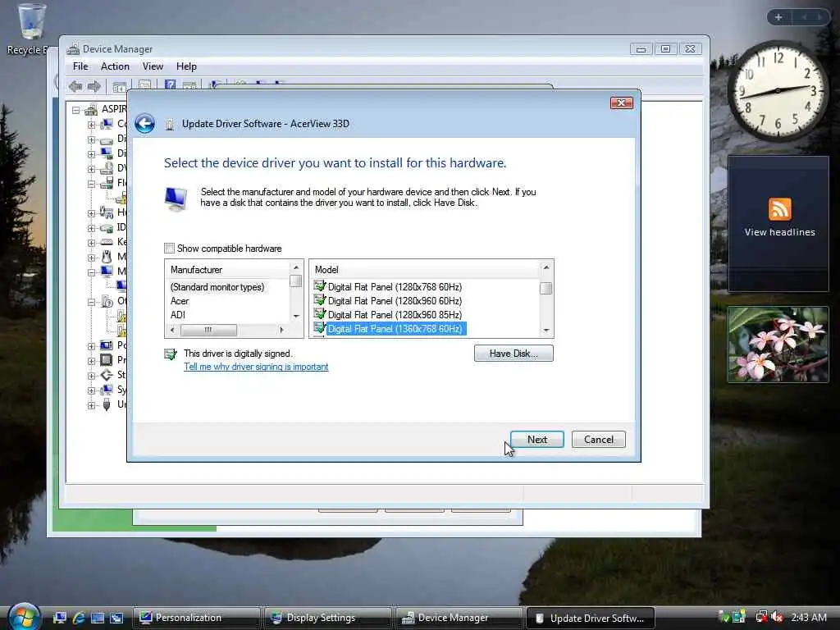Select the keyboard device icon in the tree
This screenshot has height=630, width=840.
pos(107,242)
